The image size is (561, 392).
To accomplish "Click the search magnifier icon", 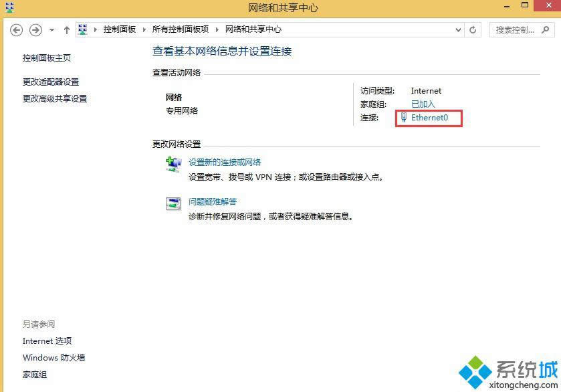I will tap(546, 29).
